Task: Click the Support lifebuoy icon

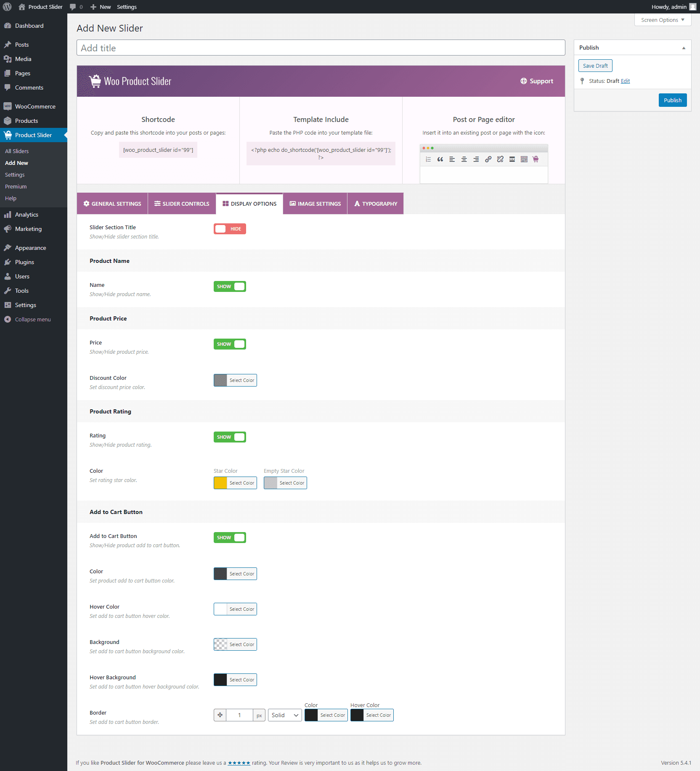Action: tap(523, 81)
